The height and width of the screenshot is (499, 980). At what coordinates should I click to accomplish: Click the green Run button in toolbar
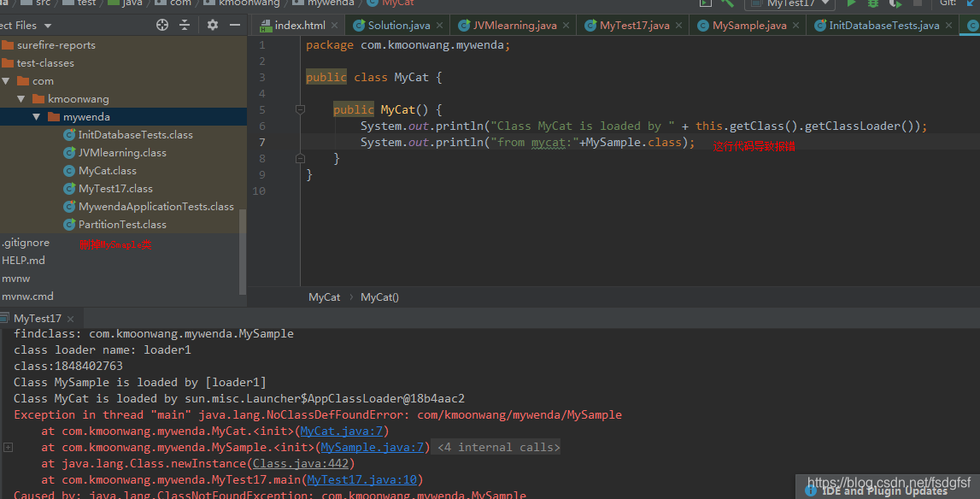[x=851, y=3]
